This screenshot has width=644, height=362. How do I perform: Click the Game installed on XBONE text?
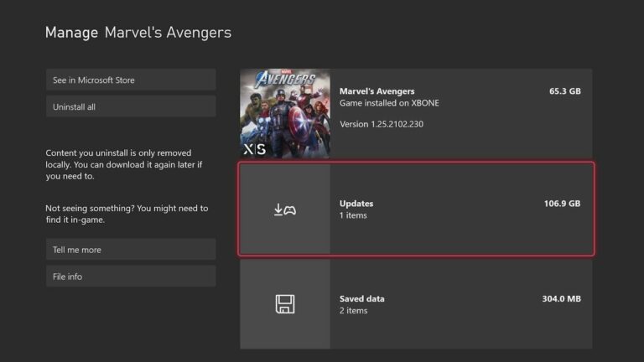(389, 103)
